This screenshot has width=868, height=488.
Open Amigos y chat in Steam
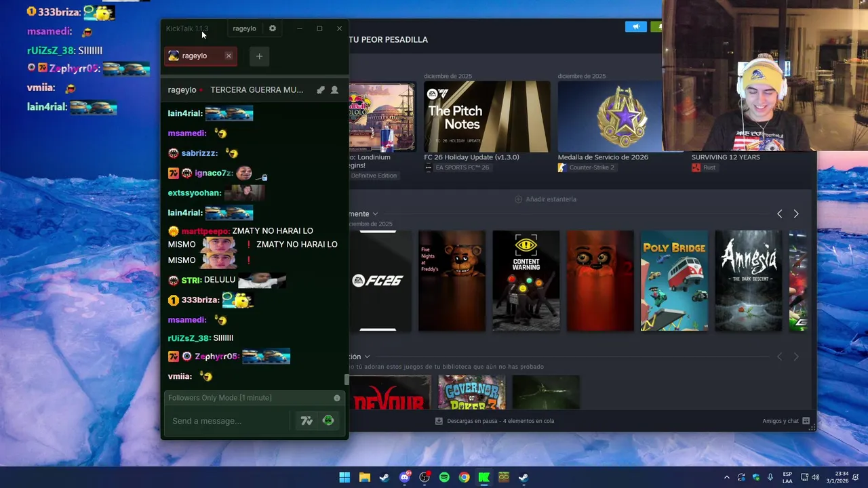pos(786,421)
